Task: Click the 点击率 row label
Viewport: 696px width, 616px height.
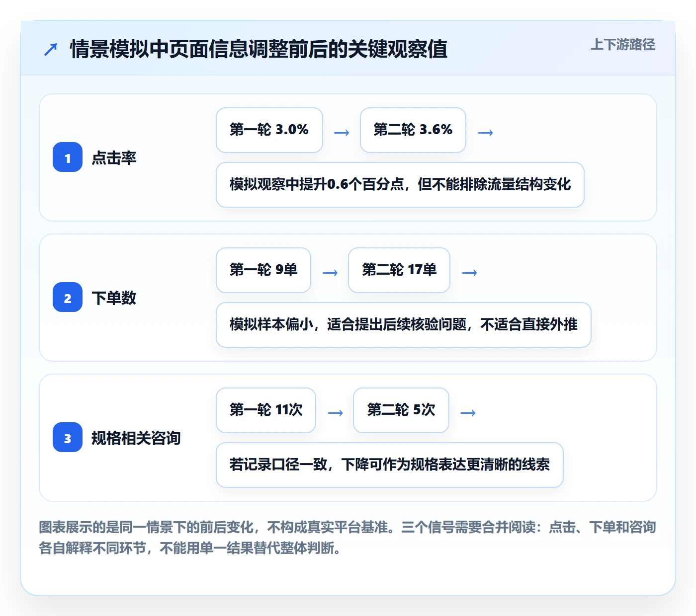Action: pos(114,158)
